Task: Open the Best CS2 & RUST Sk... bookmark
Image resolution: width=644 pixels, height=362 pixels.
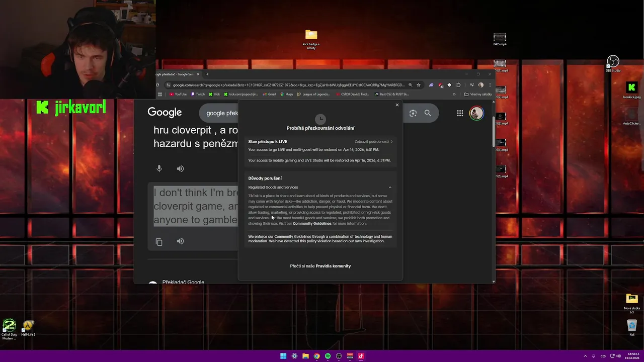Action: pos(392,94)
